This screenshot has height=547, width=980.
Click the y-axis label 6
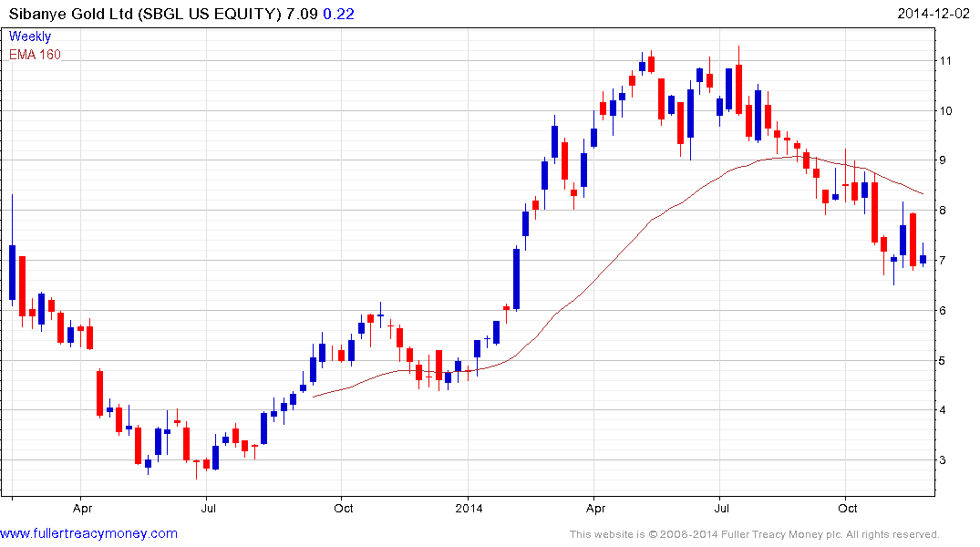point(944,310)
